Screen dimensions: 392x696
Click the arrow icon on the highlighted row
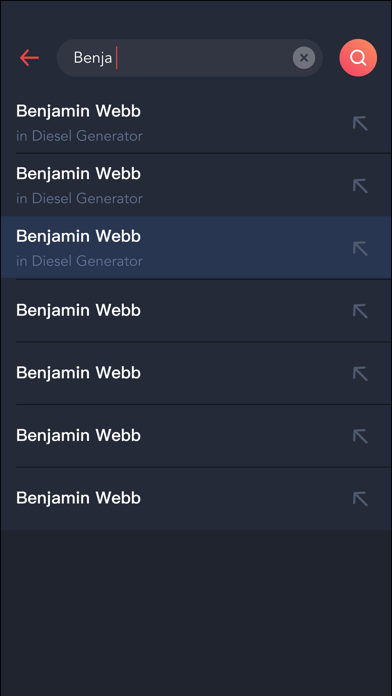pos(360,248)
